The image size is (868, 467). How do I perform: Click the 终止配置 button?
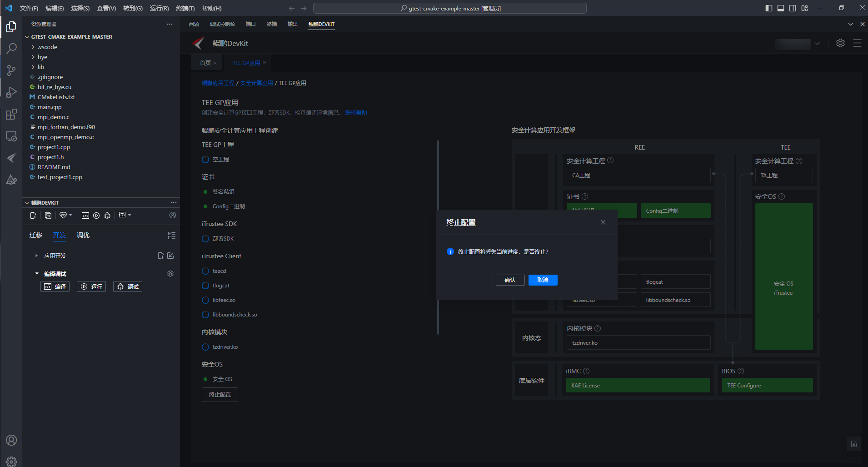click(x=220, y=394)
